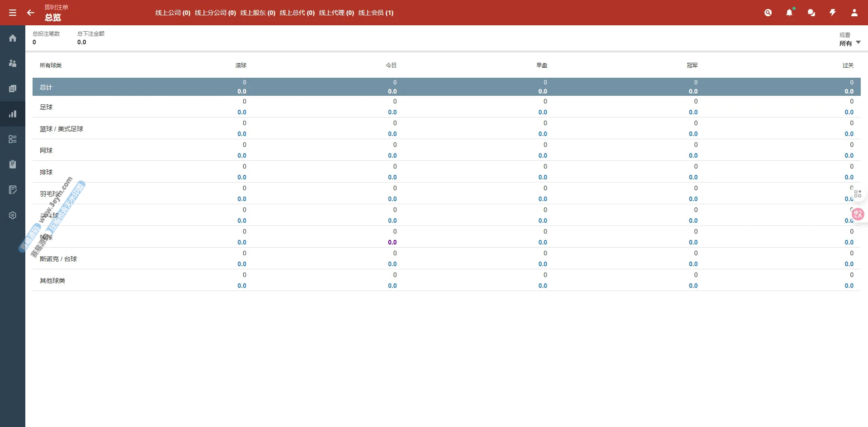Open the clipboard icon in the sidebar
Screen dimensions: 868x427
(13, 164)
